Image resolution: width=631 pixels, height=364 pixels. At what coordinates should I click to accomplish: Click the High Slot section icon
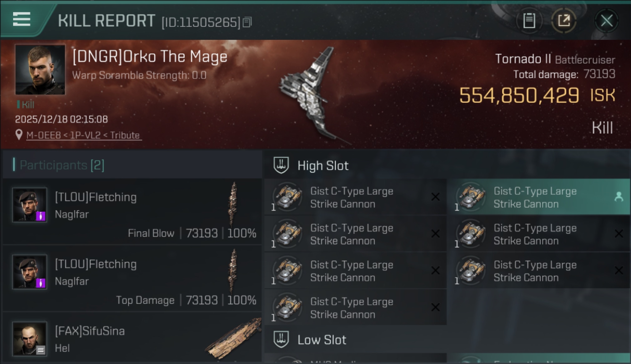tap(281, 165)
